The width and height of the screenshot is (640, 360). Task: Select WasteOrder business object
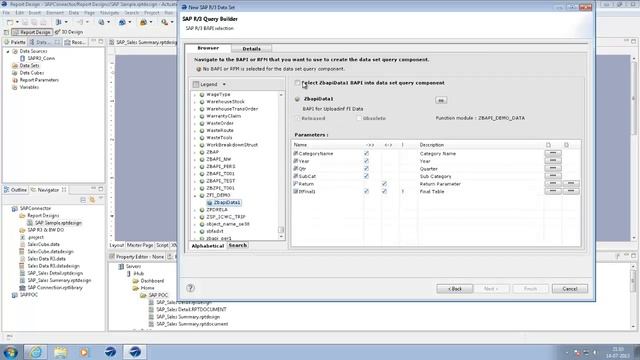point(220,123)
